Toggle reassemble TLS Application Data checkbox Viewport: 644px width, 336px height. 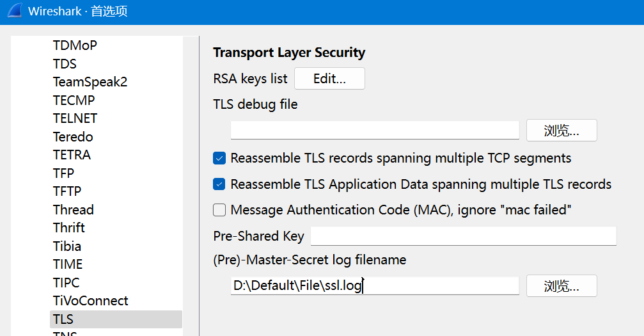(x=219, y=184)
